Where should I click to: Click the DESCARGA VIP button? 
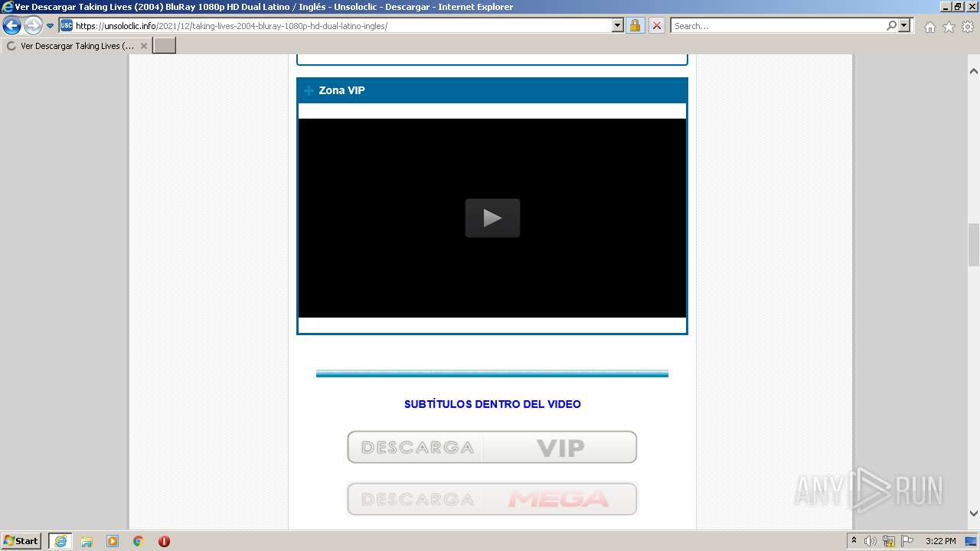(492, 447)
